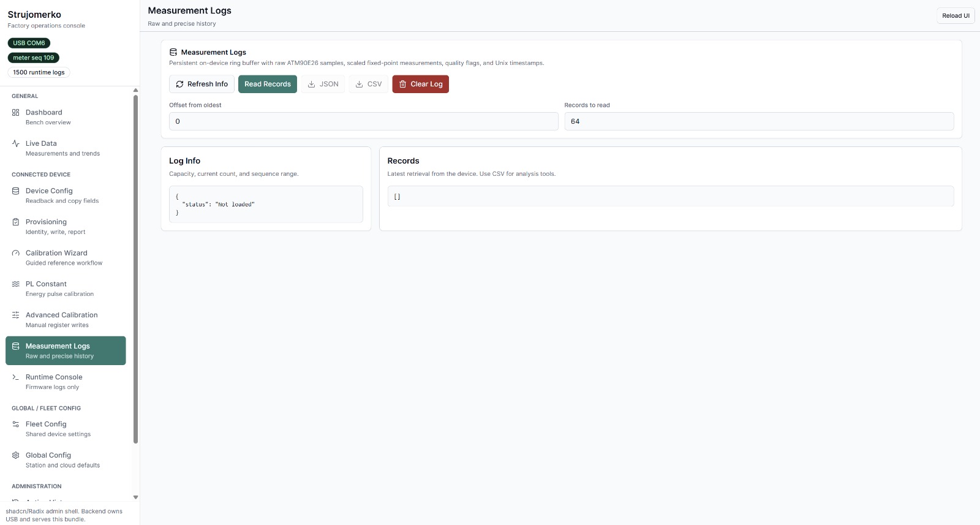Open the Calibration Wizard
The width and height of the screenshot is (980, 525).
pyautogui.click(x=66, y=258)
